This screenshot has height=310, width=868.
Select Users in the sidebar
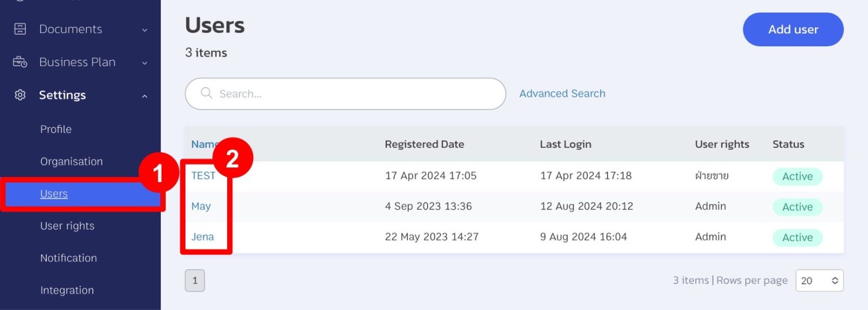click(x=54, y=193)
